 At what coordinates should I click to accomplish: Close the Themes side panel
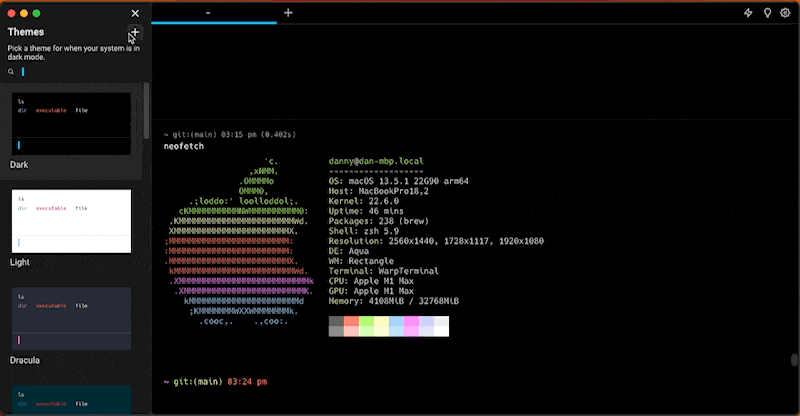pyautogui.click(x=135, y=13)
